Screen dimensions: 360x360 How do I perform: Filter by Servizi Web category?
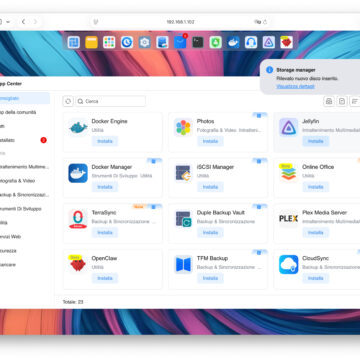click(25, 237)
